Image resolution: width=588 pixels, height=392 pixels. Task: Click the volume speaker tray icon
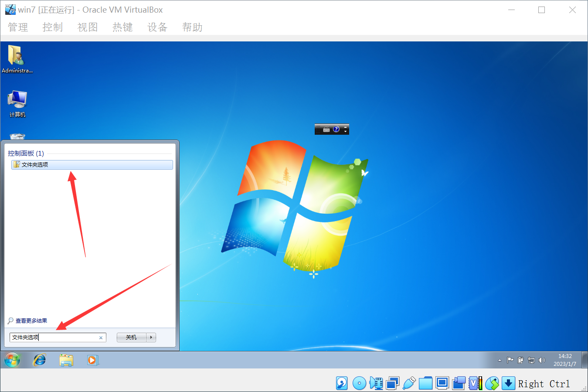pyautogui.click(x=542, y=360)
